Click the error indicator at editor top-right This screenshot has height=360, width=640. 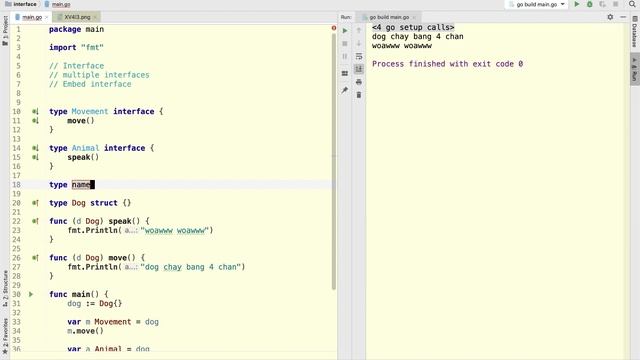coord(334,28)
